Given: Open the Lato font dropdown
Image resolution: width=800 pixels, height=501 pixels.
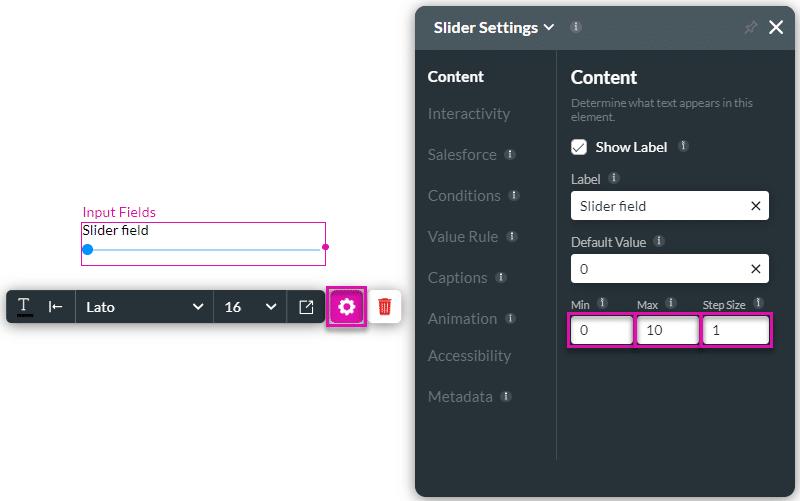Looking at the screenshot, I should [x=144, y=307].
